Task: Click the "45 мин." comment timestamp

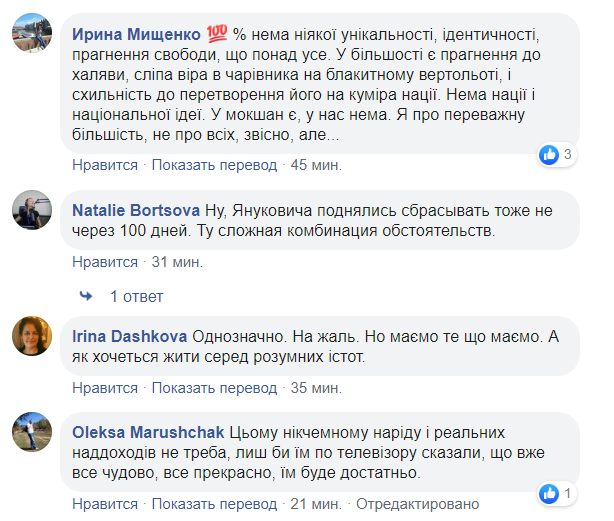Action: click(x=319, y=165)
